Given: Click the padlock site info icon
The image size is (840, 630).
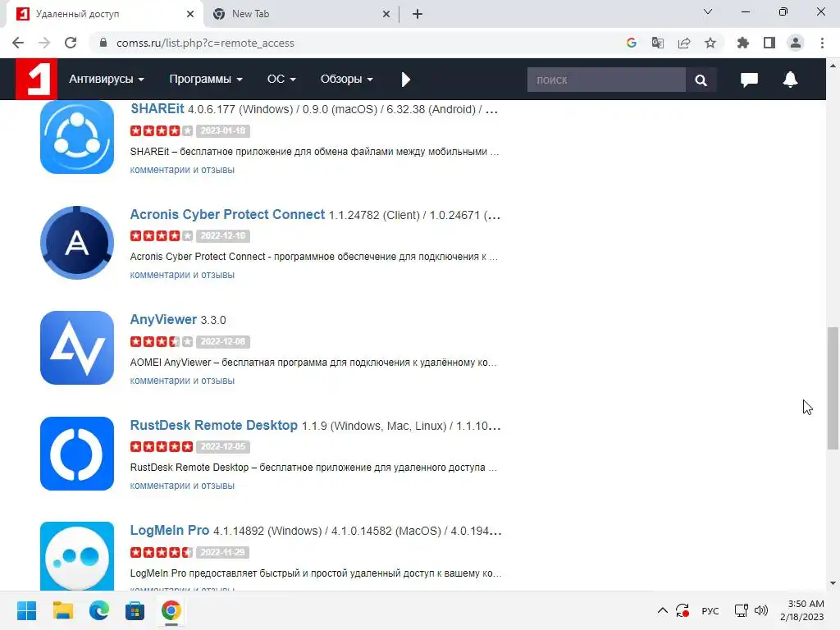Looking at the screenshot, I should 103,43.
